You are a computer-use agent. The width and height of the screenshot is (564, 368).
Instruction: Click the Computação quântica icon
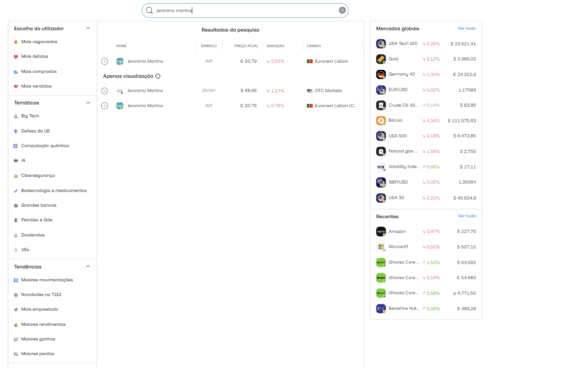[x=15, y=146]
